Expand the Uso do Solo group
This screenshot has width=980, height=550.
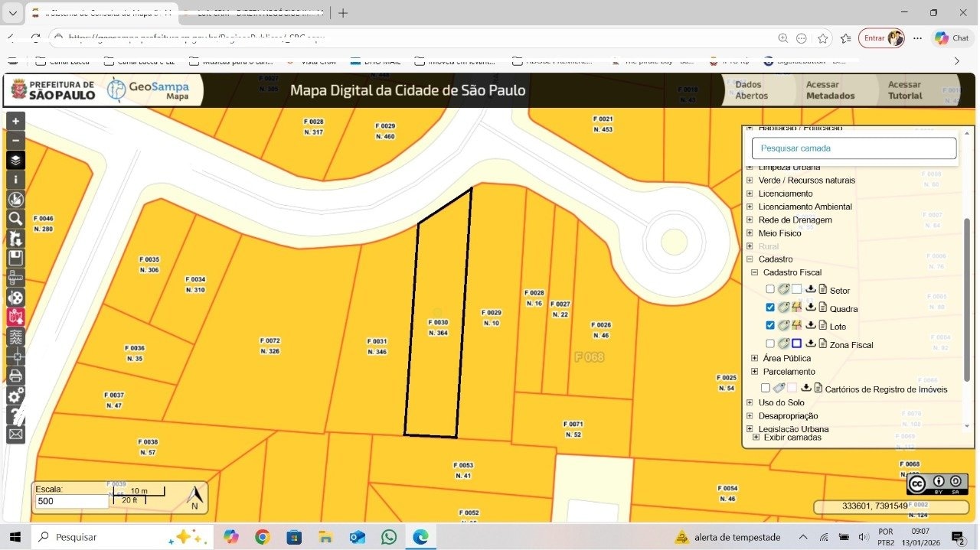tap(750, 402)
